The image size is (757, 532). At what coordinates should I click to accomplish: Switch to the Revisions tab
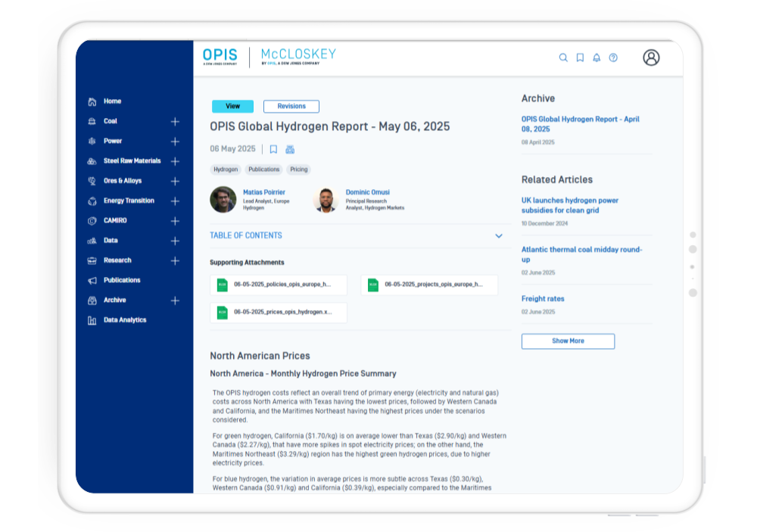coord(291,107)
